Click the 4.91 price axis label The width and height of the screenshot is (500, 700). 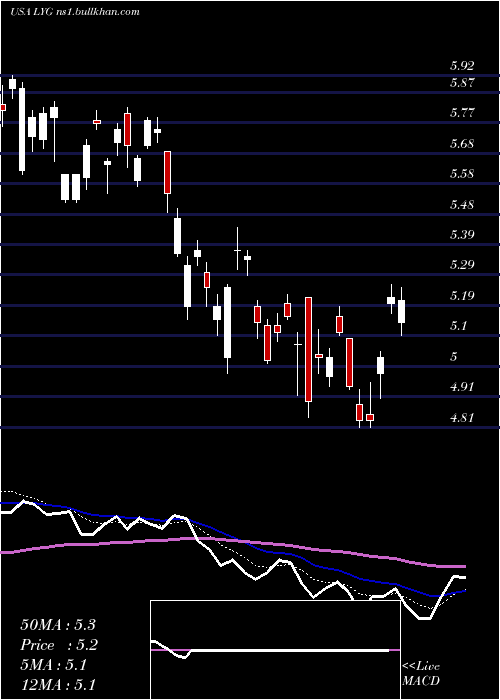click(x=462, y=387)
